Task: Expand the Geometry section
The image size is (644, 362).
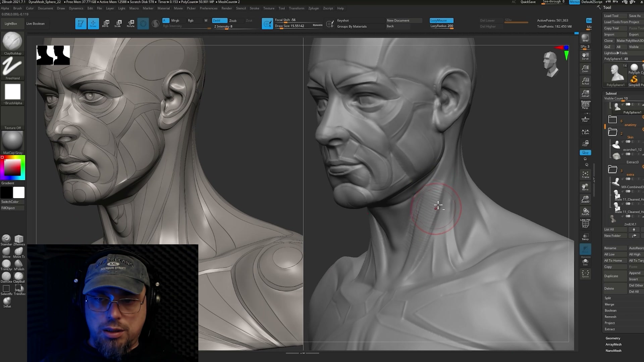Action: click(613, 338)
